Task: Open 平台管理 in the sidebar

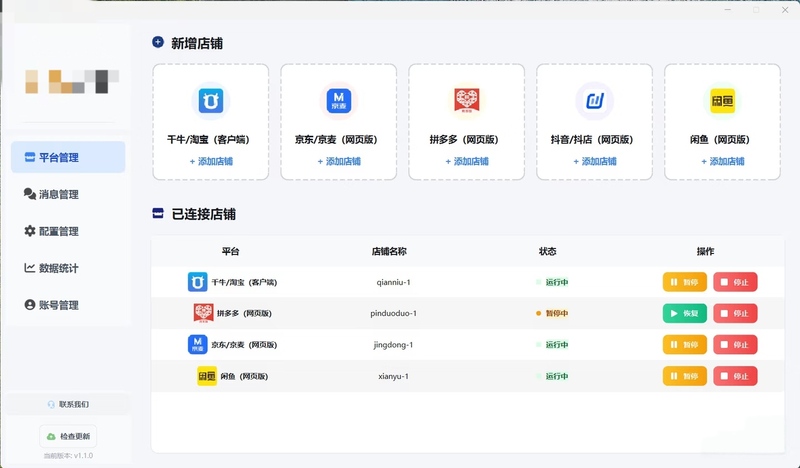Action: pyautogui.click(x=68, y=157)
